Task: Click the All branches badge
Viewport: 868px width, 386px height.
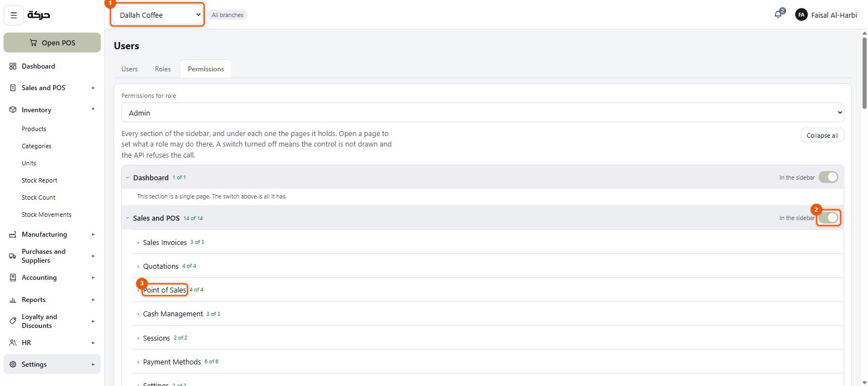Action: (x=228, y=15)
